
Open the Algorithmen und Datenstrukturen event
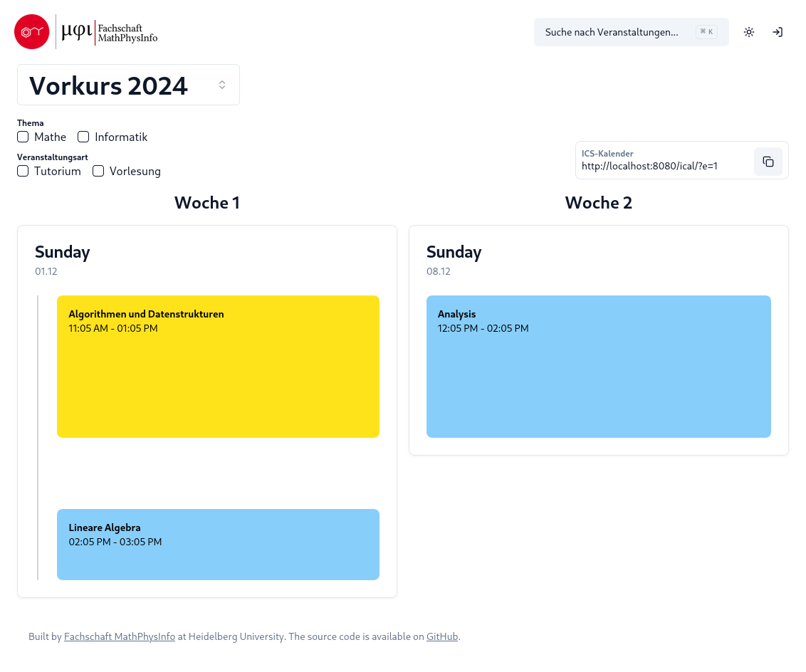click(x=218, y=367)
